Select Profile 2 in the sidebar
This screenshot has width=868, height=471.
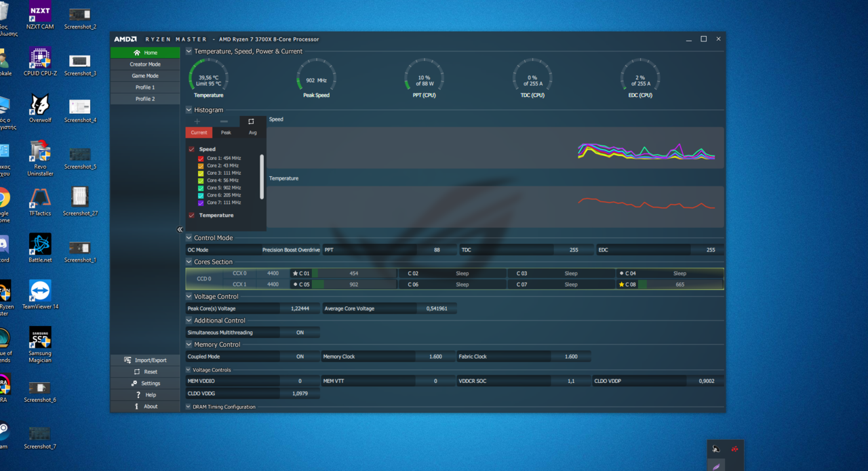145,99
